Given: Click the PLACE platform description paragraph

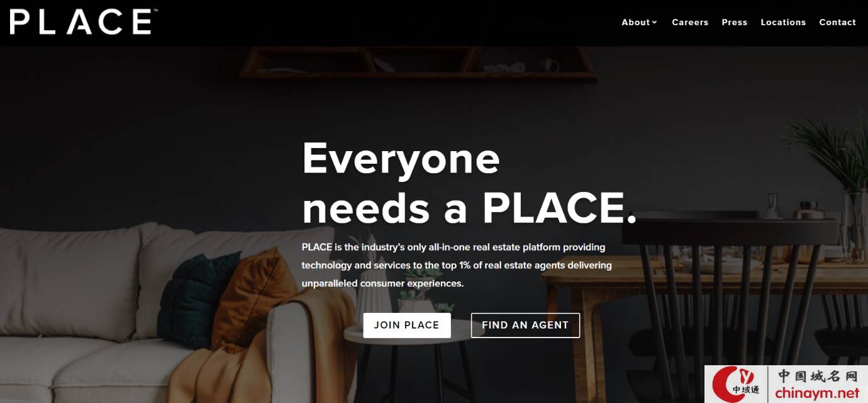Looking at the screenshot, I should pos(457,265).
